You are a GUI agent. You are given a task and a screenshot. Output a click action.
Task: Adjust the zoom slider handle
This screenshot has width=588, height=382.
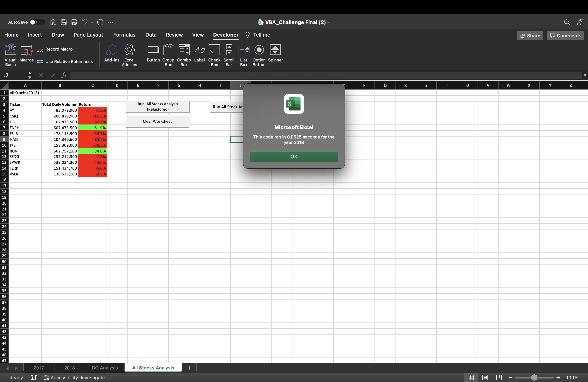pyautogui.click(x=534, y=378)
